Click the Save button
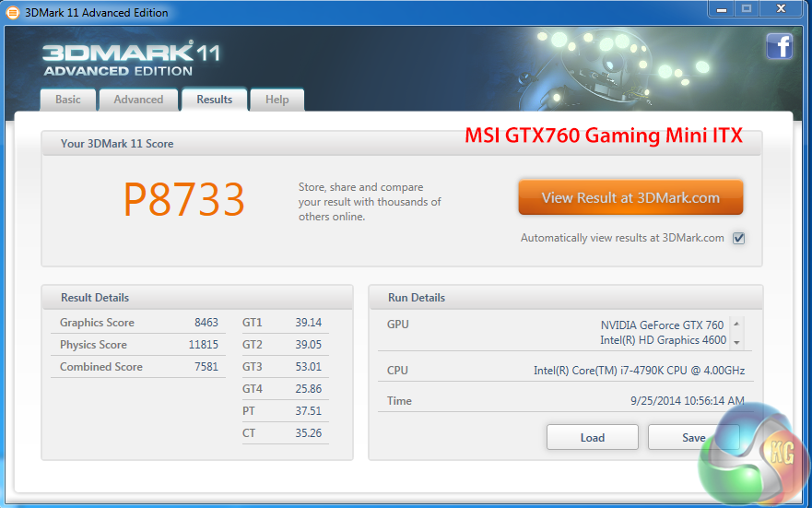The image size is (812, 508). coord(693,438)
